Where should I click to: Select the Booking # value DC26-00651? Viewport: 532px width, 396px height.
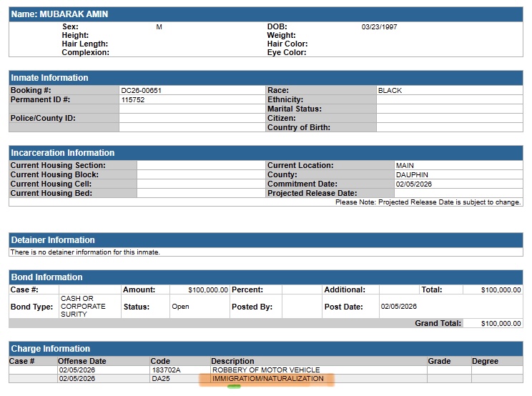click(141, 91)
